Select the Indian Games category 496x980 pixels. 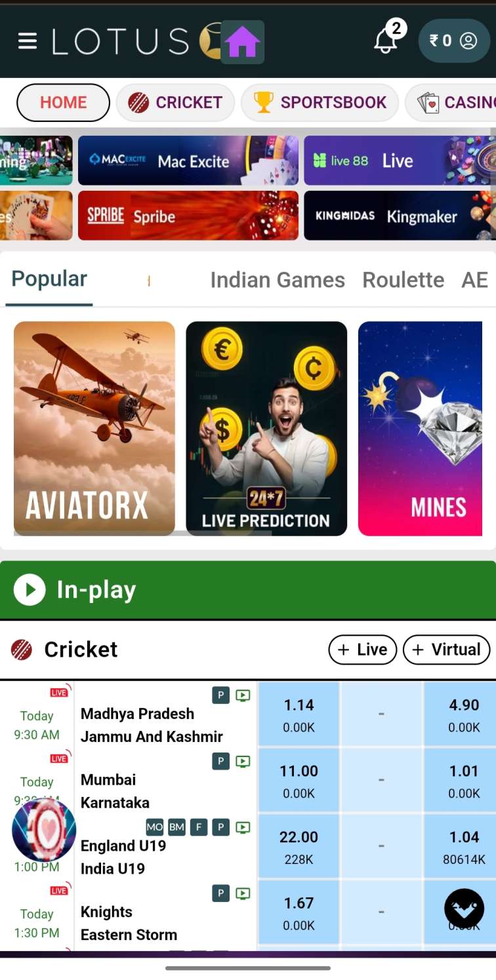click(x=278, y=280)
